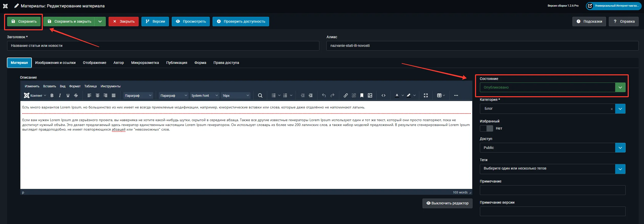Turn off editor with Выключить редактор
This screenshot has width=644, height=224.
[x=447, y=203]
